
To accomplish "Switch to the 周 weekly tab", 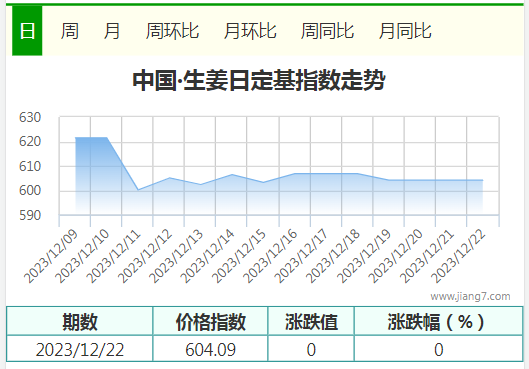I will click(x=69, y=31).
